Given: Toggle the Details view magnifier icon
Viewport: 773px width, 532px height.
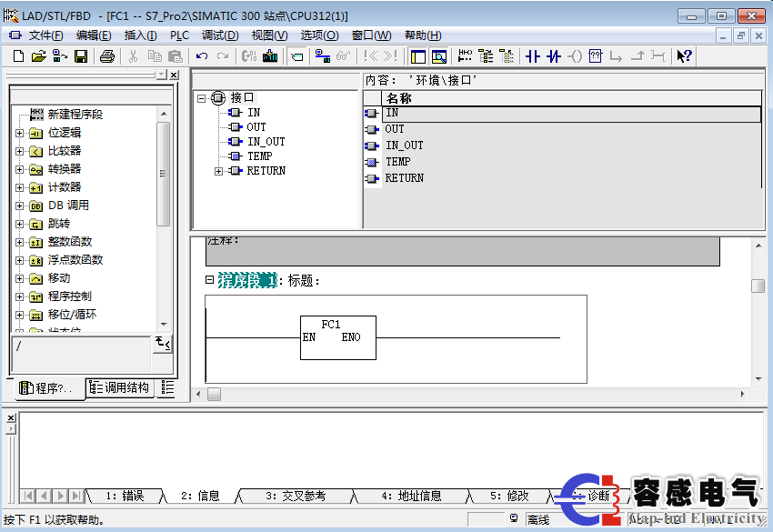Looking at the screenshot, I should 438,56.
